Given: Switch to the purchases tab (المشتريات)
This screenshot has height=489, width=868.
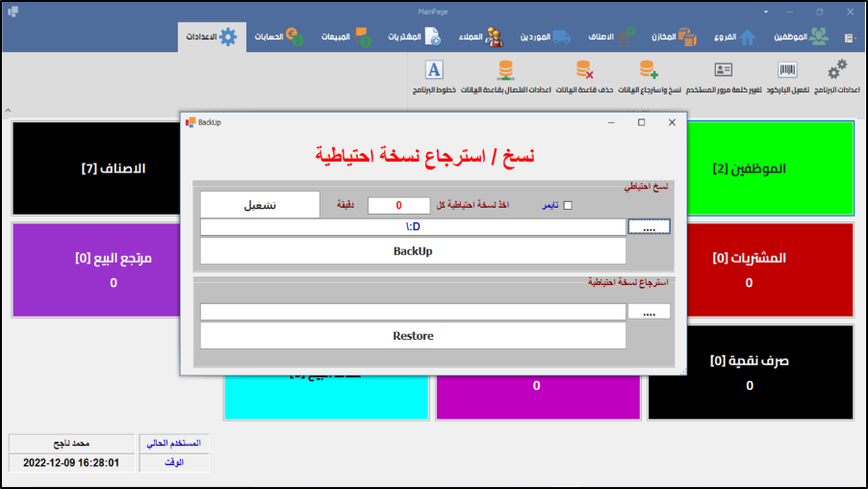Looking at the screenshot, I should pos(414,37).
